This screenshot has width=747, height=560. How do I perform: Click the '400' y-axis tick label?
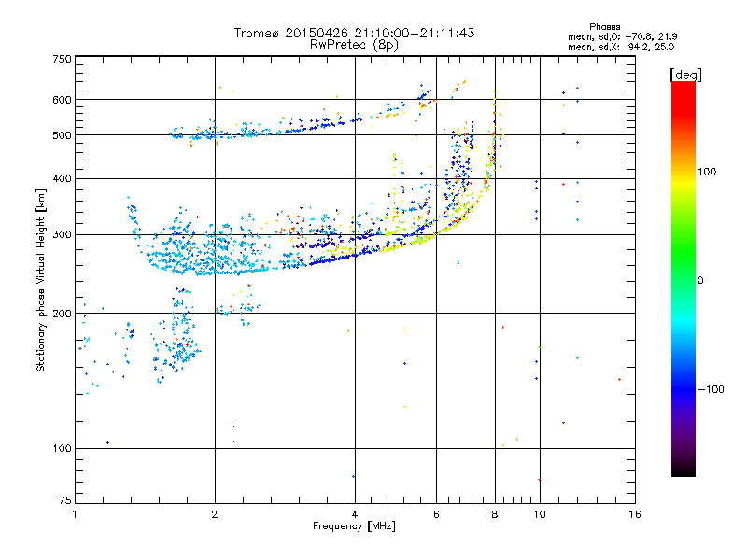[x=62, y=178]
